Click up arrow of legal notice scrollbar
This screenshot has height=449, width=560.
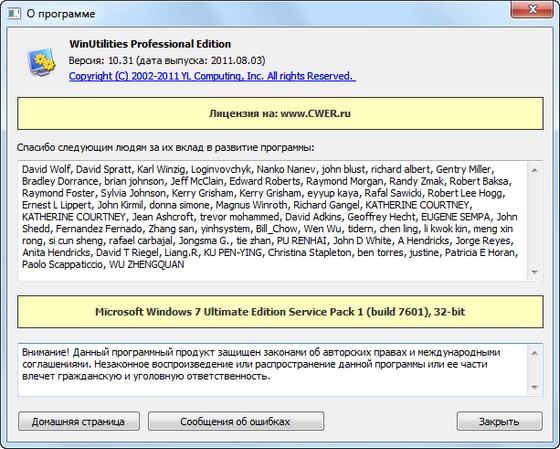tap(535, 353)
